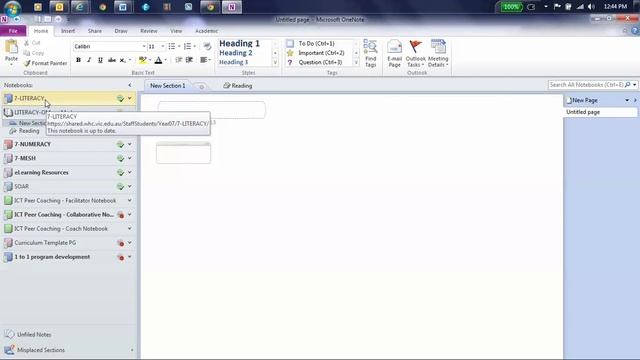Open Meeting Details
Screen dimensions: 640x360
[x=438, y=53]
